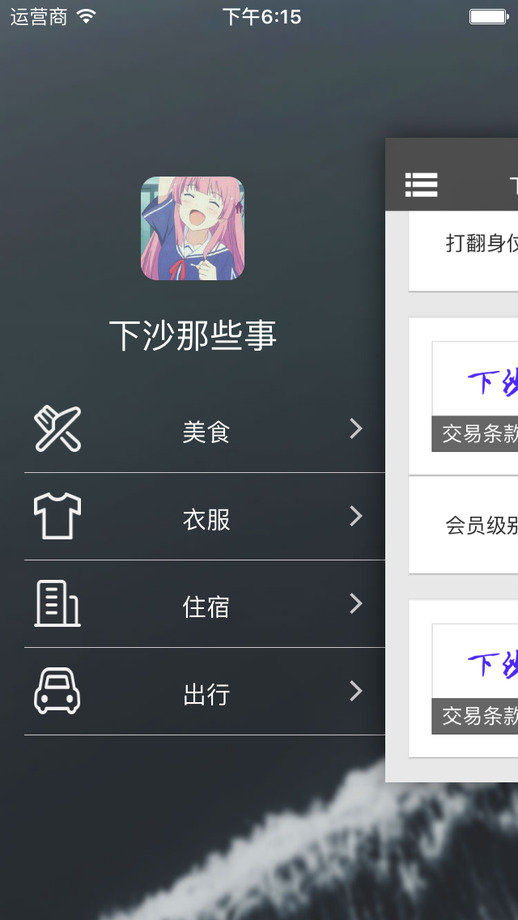This screenshot has width=518, height=920.
Task: Expand the 衣服 row chevron
Action: [356, 516]
